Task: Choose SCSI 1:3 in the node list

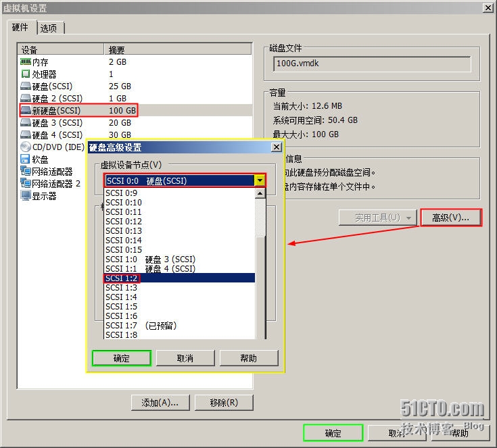Action: click(x=179, y=288)
